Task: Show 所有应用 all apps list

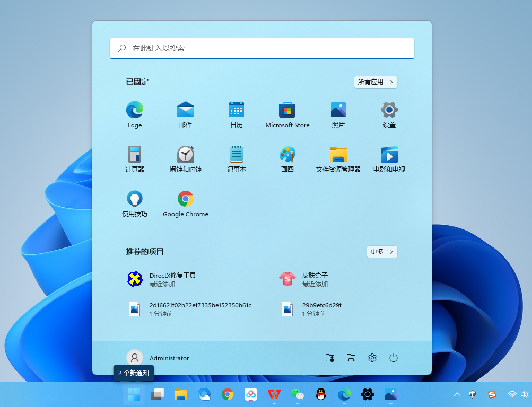Action: 376,82
